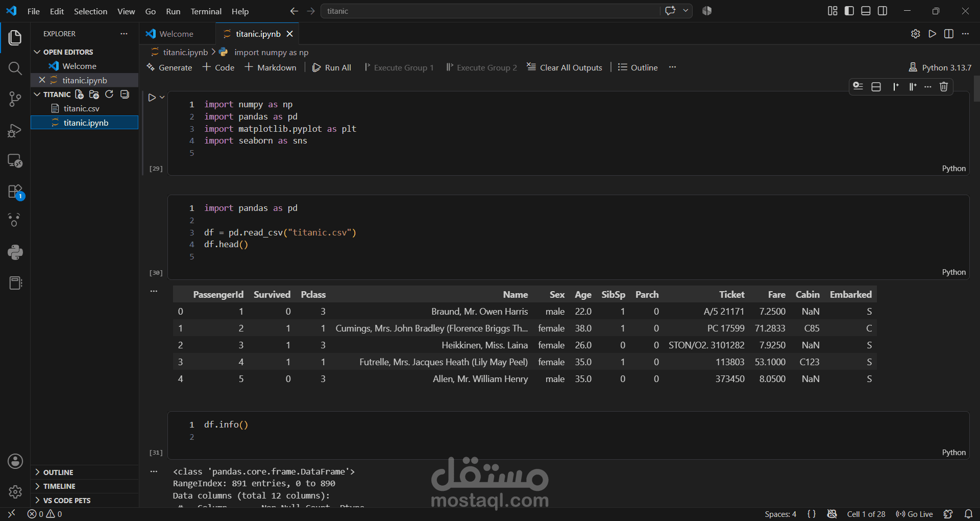Execute cell and below icon
980x521 pixels.
click(x=913, y=87)
